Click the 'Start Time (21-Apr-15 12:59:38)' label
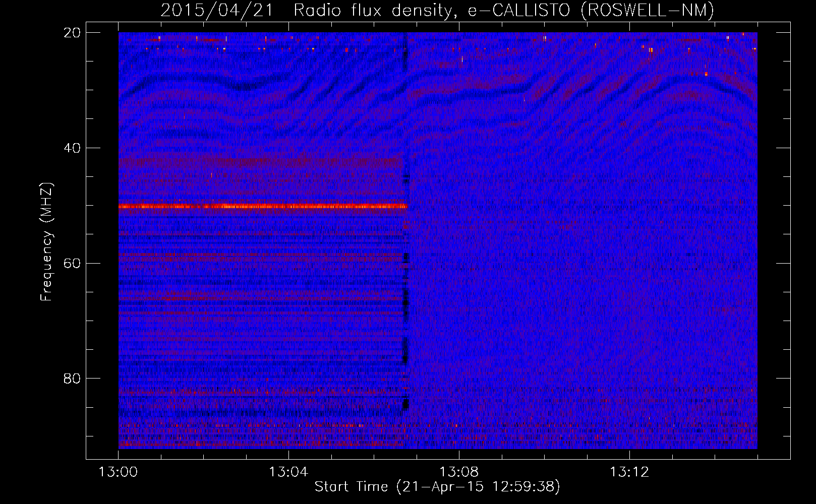 [437, 487]
